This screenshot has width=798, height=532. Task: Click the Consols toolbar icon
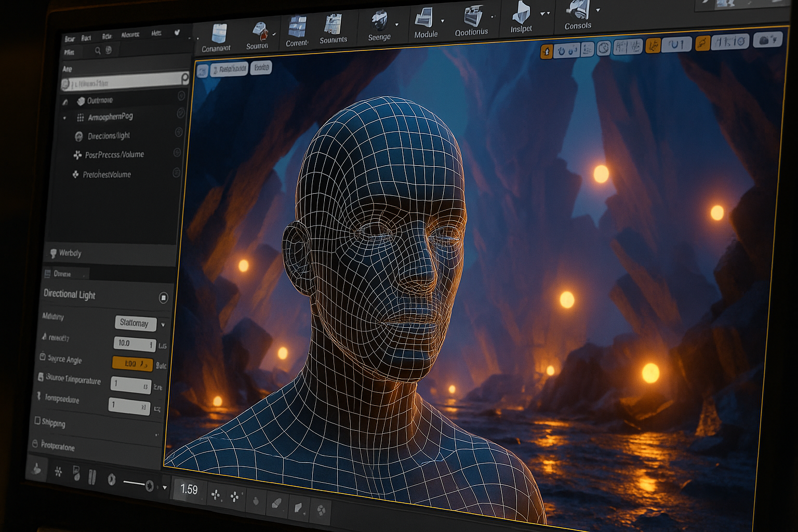[x=578, y=10]
